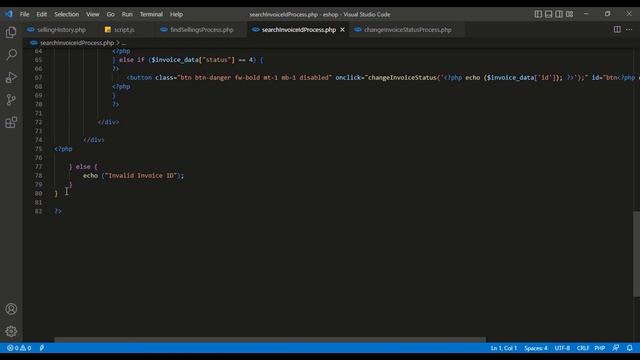The width and height of the screenshot is (640, 360).
Task: Open the editor More Actions menu
Action: [x=629, y=29]
